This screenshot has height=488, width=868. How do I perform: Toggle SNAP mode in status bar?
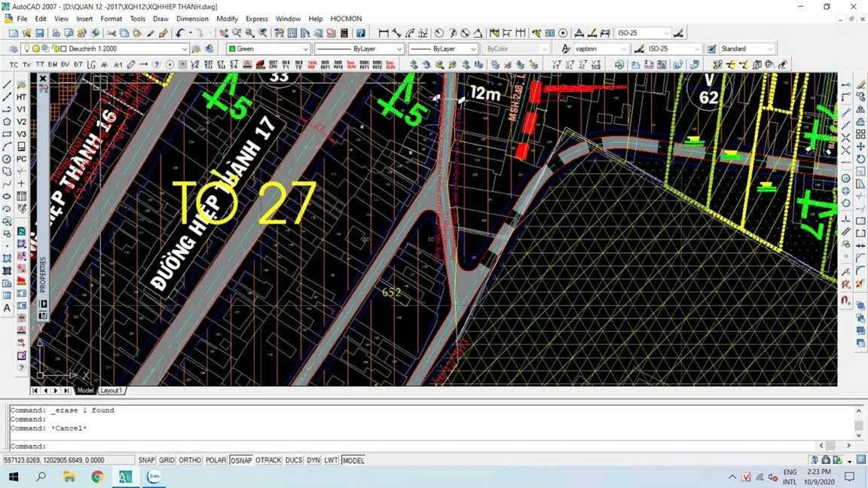tap(146, 460)
